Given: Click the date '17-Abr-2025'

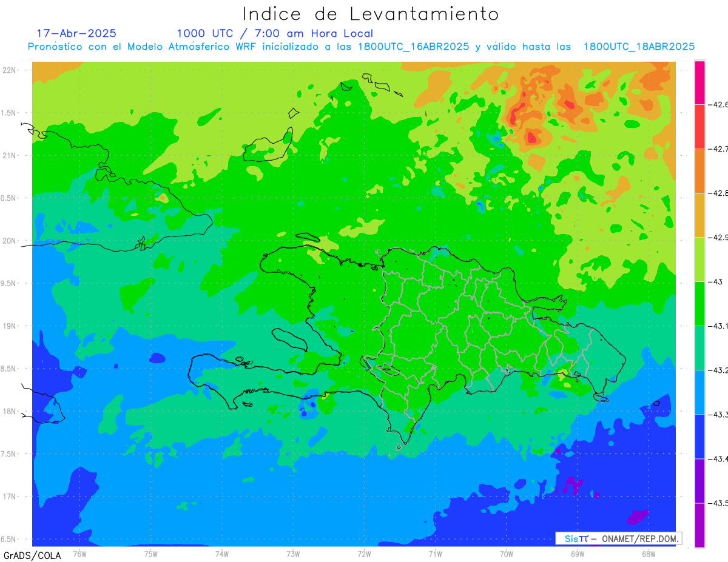Looking at the screenshot, I should click(76, 33).
